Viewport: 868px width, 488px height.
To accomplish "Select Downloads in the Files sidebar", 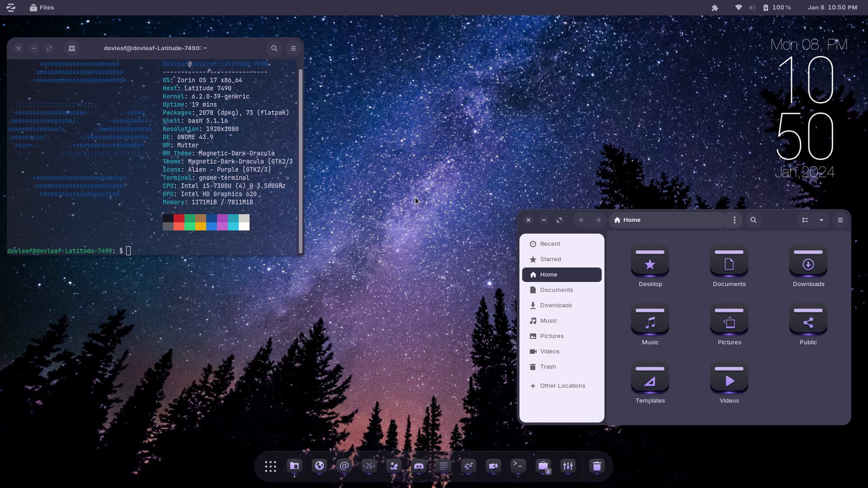I will pos(556,305).
